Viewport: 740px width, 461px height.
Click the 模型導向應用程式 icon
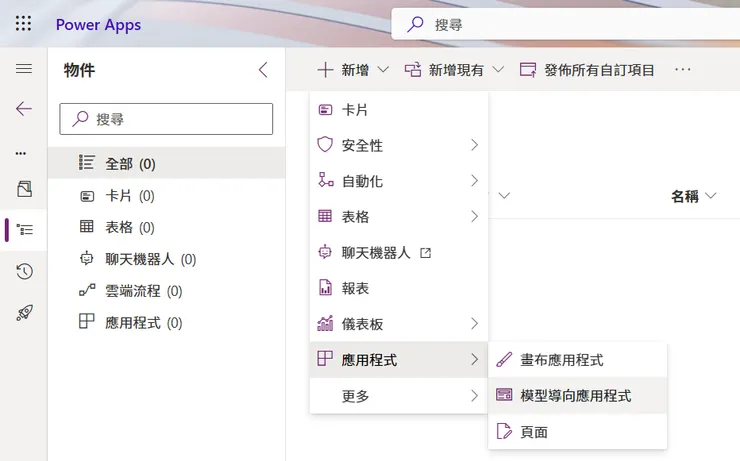(504, 394)
